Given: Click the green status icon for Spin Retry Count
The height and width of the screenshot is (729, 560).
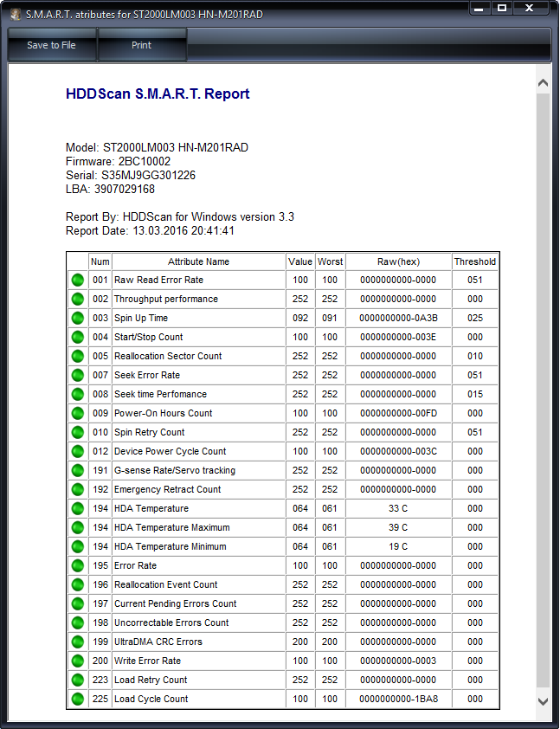Looking at the screenshot, I should (x=78, y=432).
